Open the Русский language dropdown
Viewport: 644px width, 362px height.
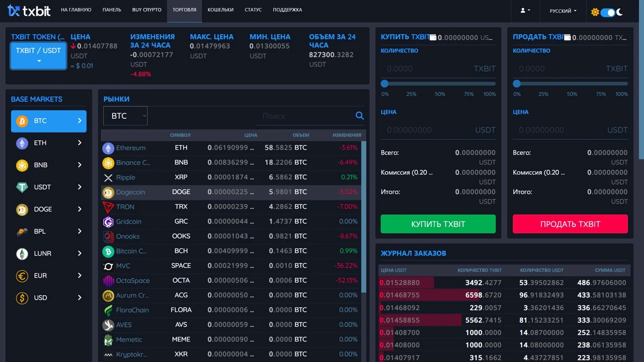coord(563,10)
